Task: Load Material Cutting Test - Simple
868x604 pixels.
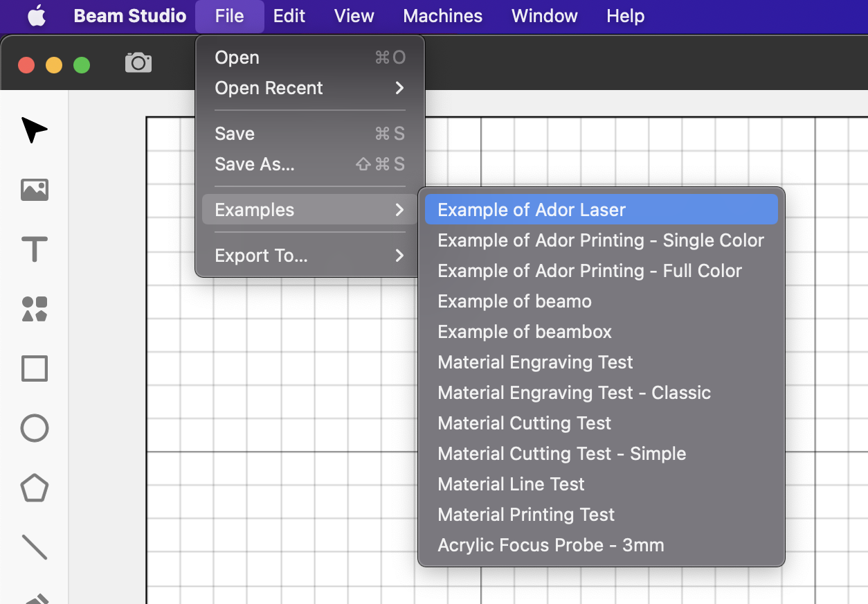Action: point(602,454)
